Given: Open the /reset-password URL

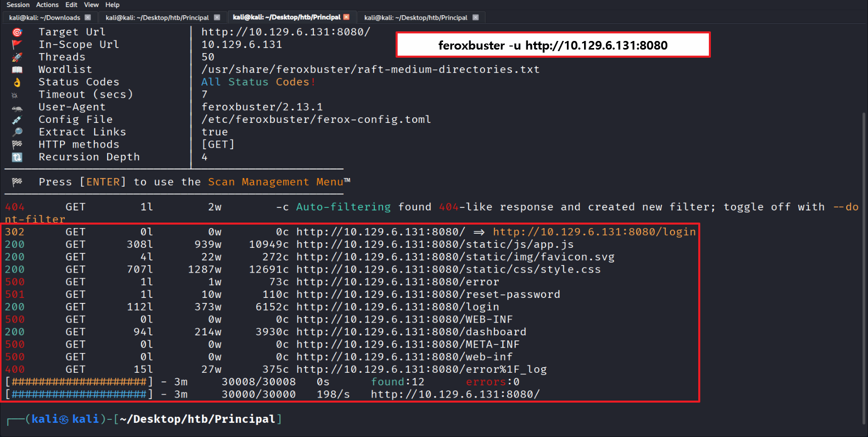Looking at the screenshot, I should coord(428,294).
